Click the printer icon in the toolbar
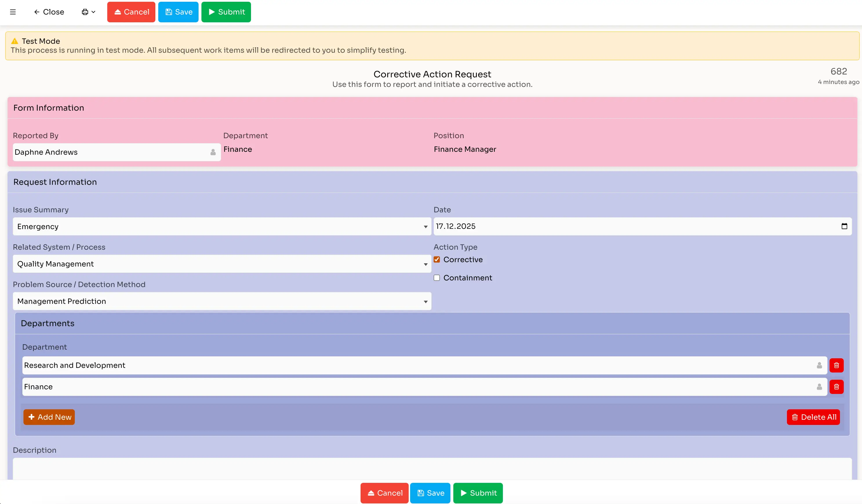This screenshot has height=504, width=862. pyautogui.click(x=85, y=12)
